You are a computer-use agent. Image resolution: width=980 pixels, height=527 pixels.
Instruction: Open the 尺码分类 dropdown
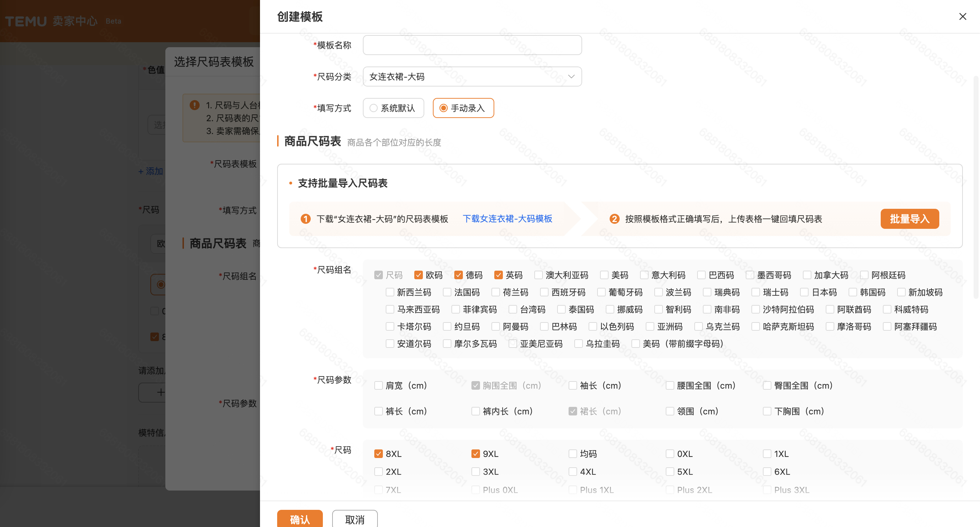pyautogui.click(x=472, y=76)
